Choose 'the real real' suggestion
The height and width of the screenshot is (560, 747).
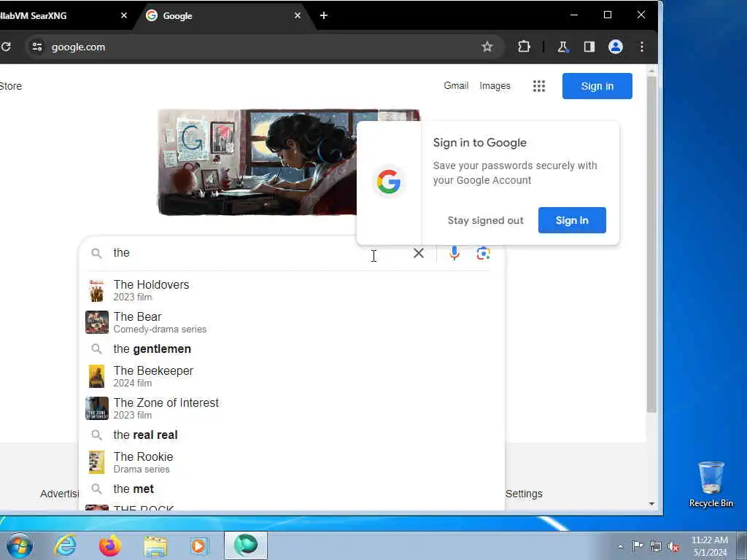[292, 435]
